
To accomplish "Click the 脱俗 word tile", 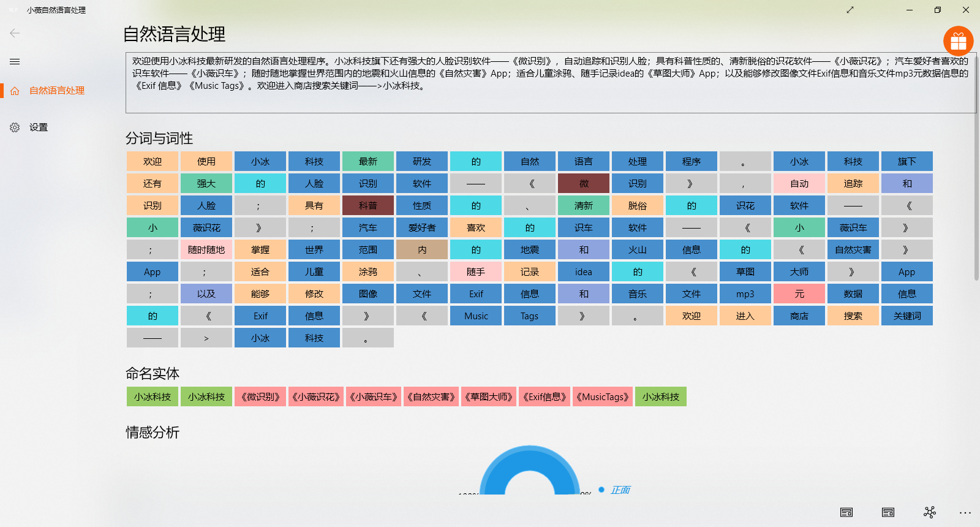I will pos(638,205).
